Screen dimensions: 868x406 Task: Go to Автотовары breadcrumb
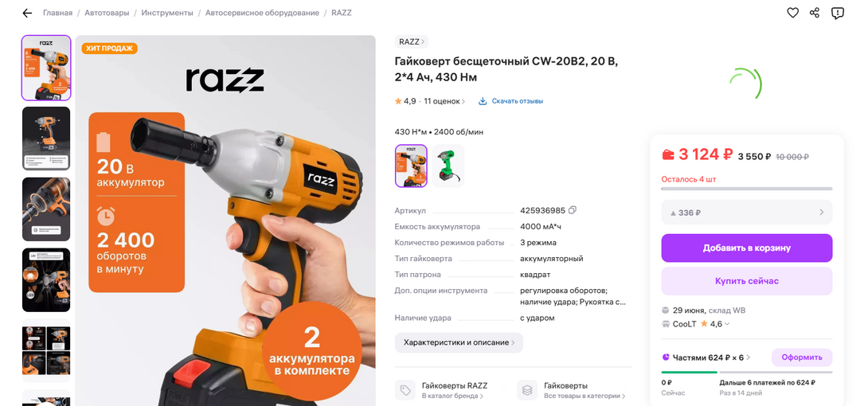[107, 13]
